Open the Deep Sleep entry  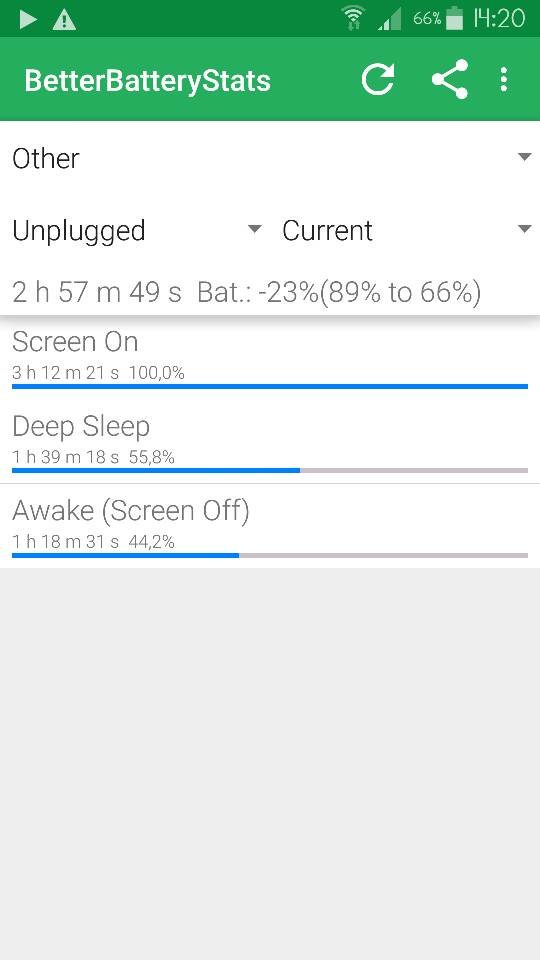coord(270,441)
